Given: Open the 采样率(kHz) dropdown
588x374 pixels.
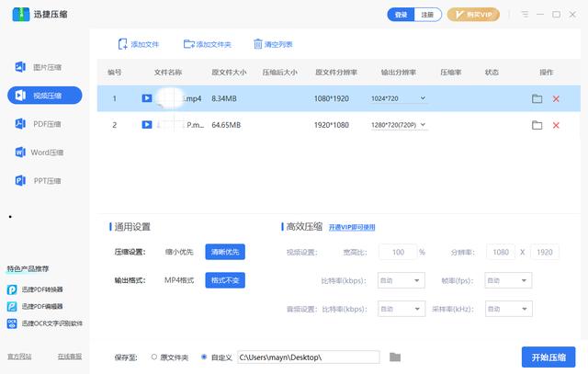Looking at the screenshot, I should tap(508, 309).
